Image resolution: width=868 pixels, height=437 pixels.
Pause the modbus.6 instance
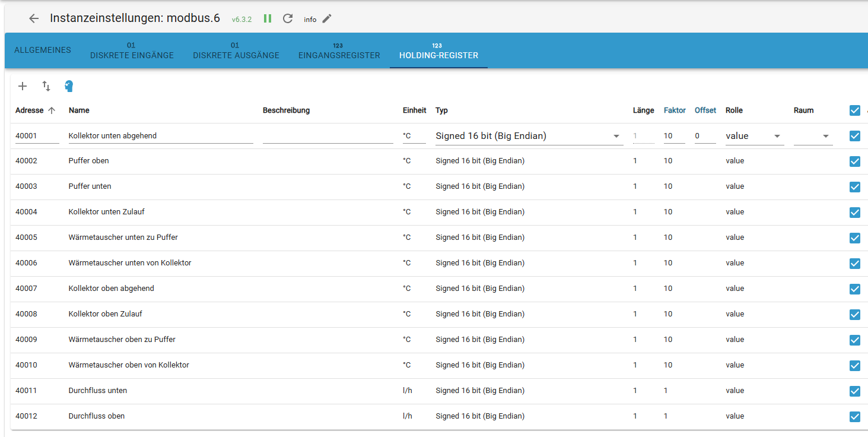[268, 18]
